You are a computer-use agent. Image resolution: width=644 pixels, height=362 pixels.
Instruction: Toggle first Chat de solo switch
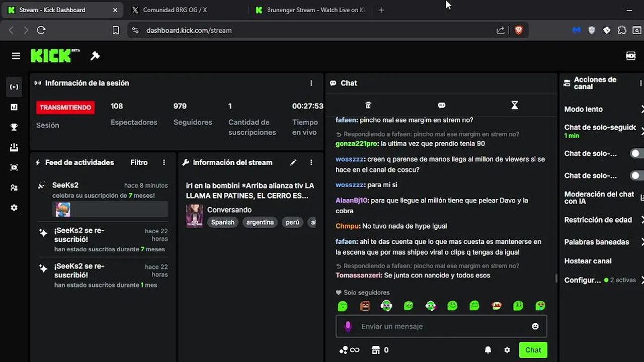(x=637, y=153)
